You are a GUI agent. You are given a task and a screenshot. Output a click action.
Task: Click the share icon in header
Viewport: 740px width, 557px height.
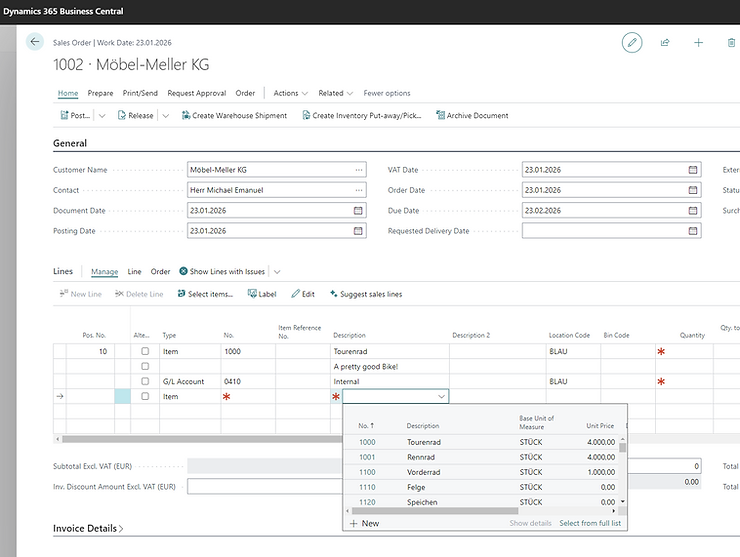click(665, 42)
